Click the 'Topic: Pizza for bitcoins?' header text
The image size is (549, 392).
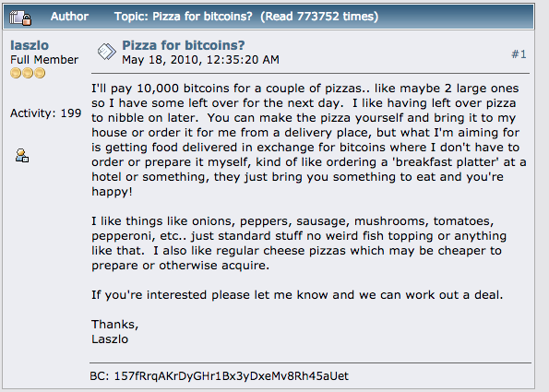point(183,17)
